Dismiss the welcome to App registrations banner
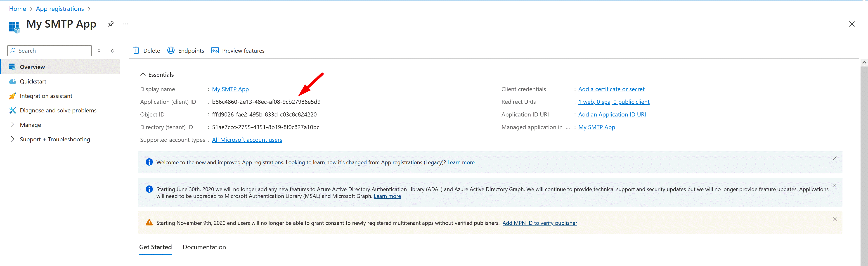Viewport: 868px width, 266px height. [x=835, y=159]
